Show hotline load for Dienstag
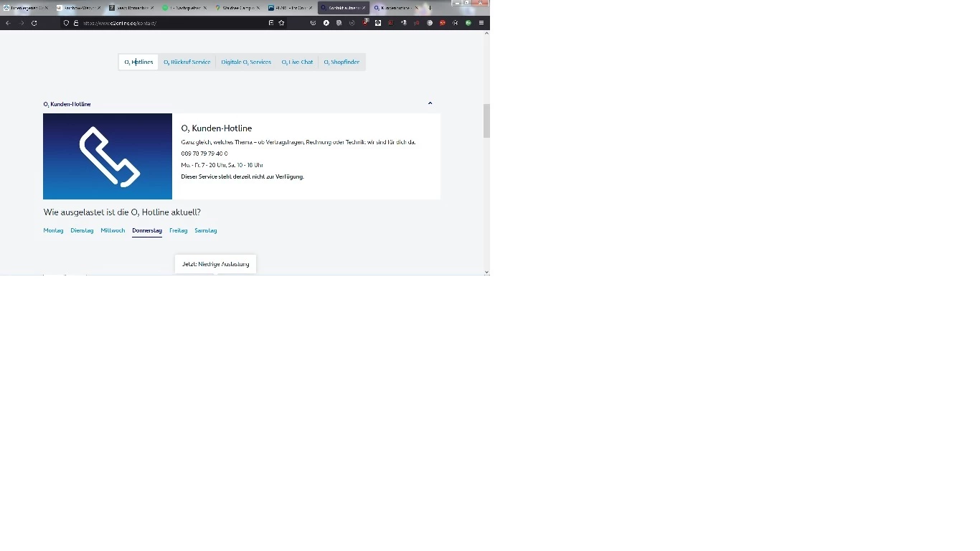The height and width of the screenshot is (551, 980). (82, 230)
